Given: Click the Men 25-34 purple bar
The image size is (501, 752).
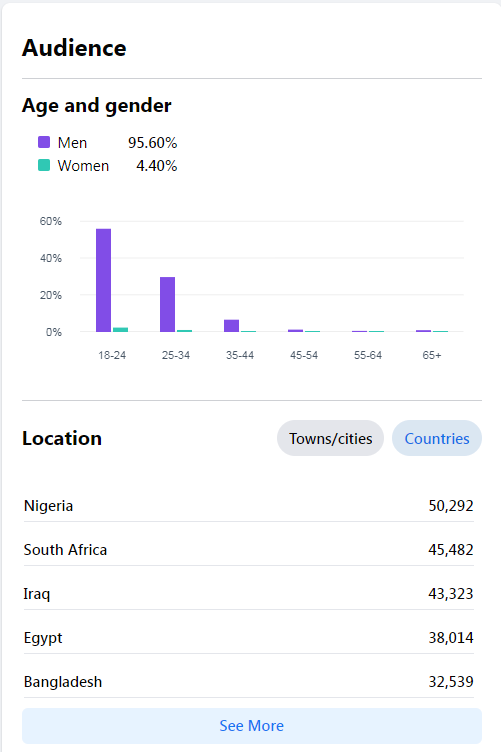Looking at the screenshot, I should 167,304.
